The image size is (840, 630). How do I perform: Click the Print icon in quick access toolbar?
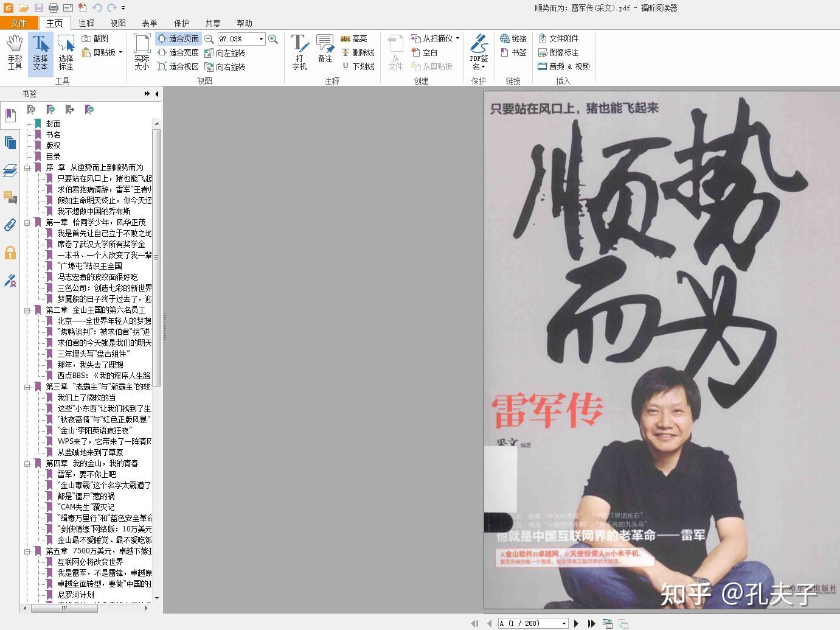tap(54, 8)
